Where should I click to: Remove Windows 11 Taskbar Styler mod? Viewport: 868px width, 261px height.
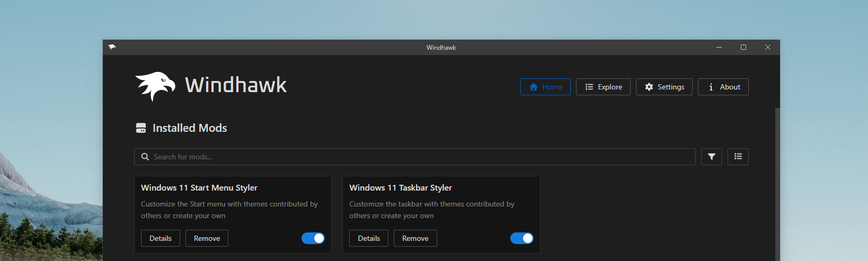[415, 238]
